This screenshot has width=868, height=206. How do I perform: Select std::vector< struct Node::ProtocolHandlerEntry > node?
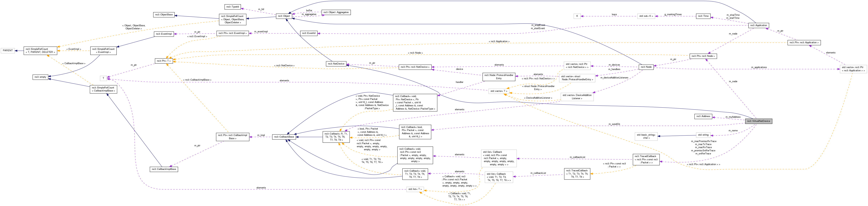[577, 78]
